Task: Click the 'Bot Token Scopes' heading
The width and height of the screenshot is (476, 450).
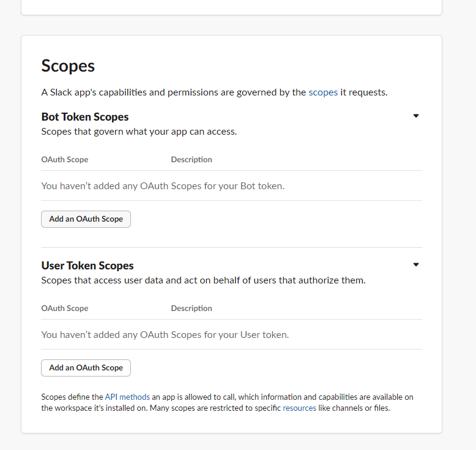Action: 85,117
